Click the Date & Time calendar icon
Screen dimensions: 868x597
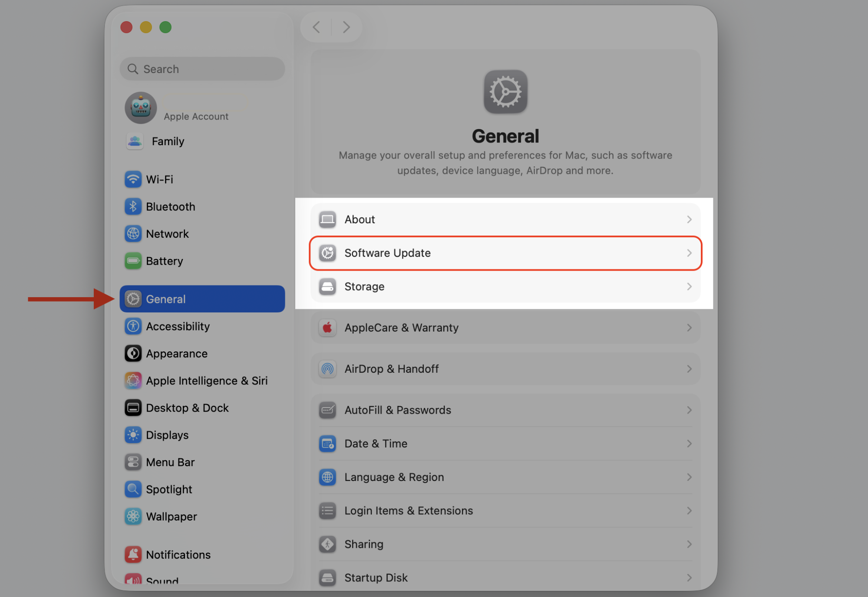coord(327,444)
